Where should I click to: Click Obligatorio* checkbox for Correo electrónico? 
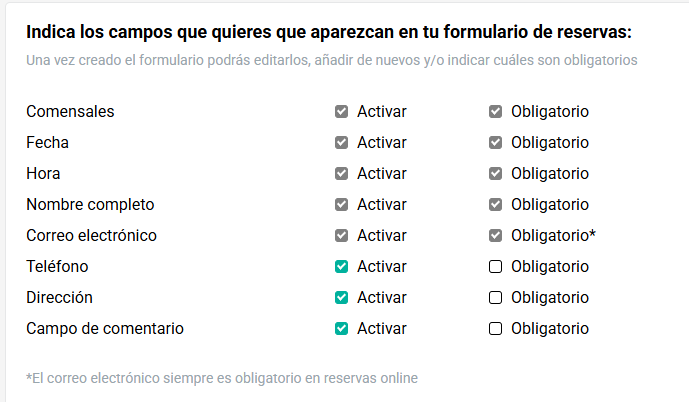pyautogui.click(x=495, y=236)
